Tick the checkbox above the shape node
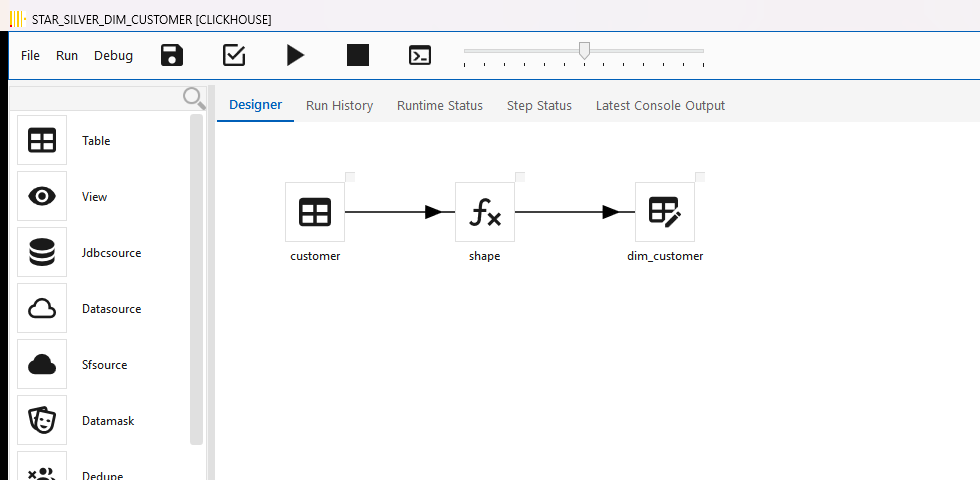 coord(520,177)
